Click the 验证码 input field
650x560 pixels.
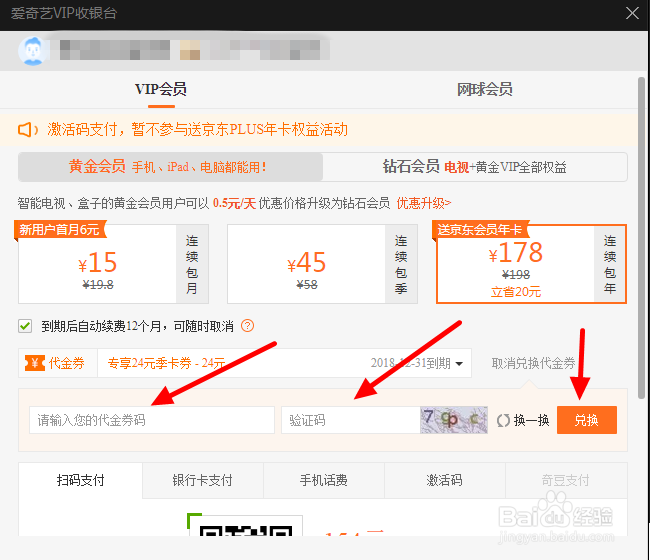pyautogui.click(x=351, y=420)
